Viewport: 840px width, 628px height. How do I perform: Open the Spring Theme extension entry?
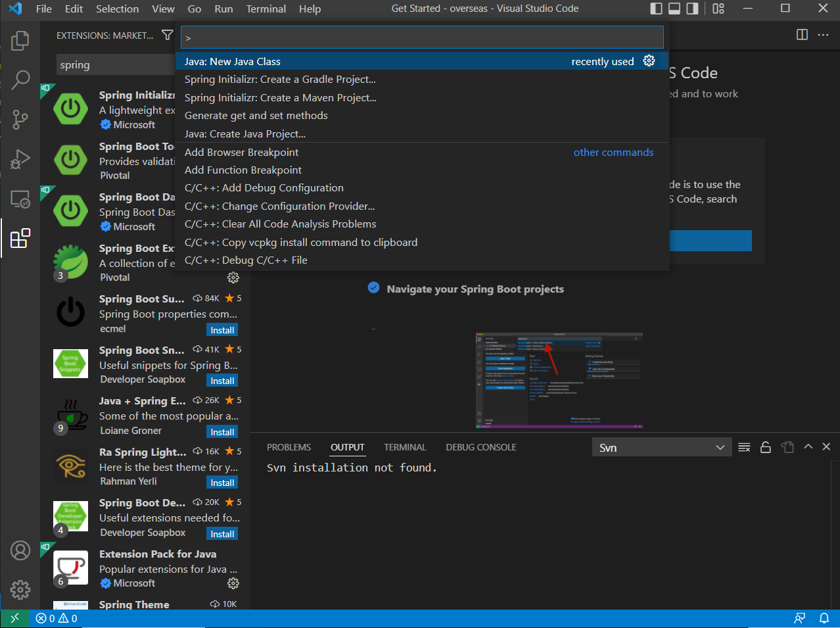[145, 604]
